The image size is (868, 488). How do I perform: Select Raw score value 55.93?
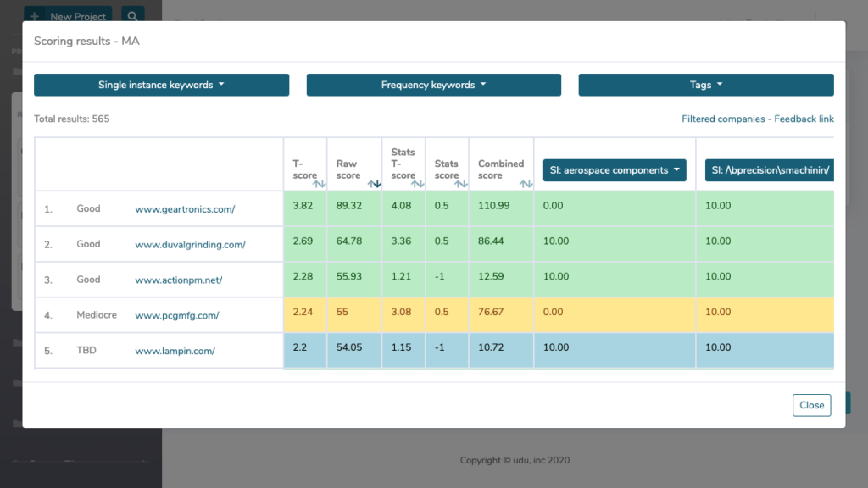click(348, 277)
